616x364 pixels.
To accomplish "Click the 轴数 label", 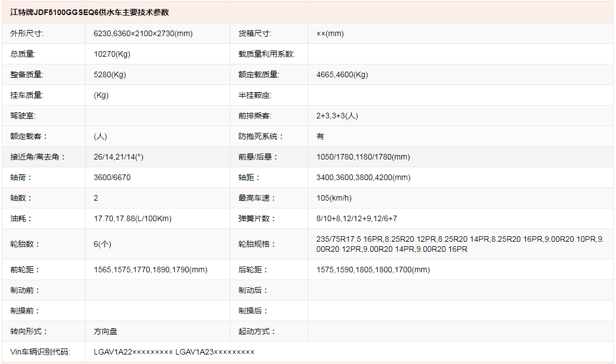I will tap(21, 198).
